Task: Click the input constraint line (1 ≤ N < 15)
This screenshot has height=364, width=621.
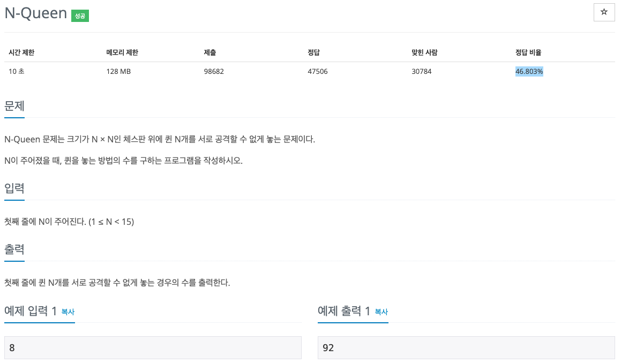Action: coord(69,222)
